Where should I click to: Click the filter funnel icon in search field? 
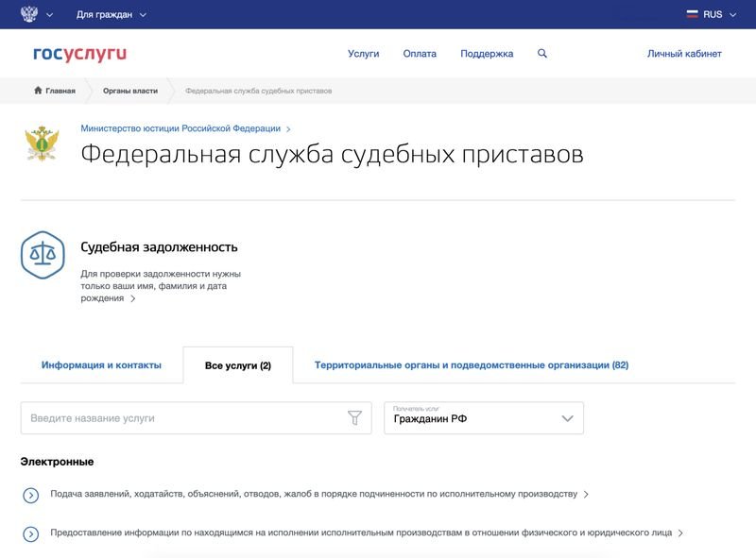point(354,418)
